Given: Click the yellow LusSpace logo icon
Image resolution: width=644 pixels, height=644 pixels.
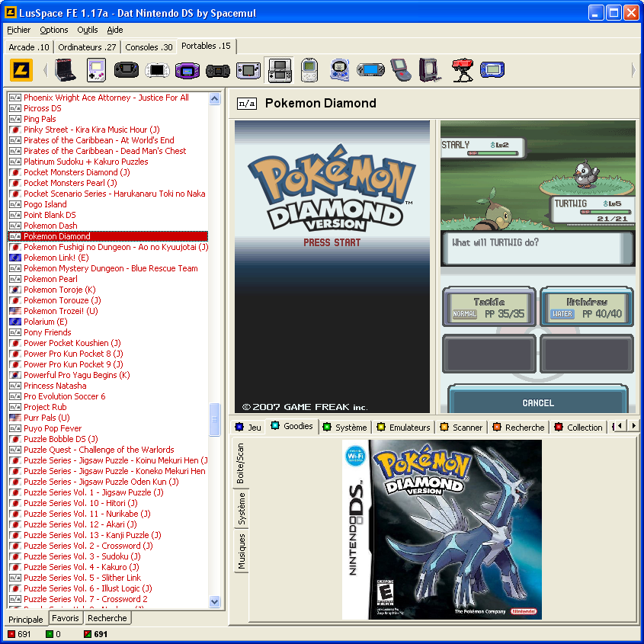Looking at the screenshot, I should click(x=21, y=70).
